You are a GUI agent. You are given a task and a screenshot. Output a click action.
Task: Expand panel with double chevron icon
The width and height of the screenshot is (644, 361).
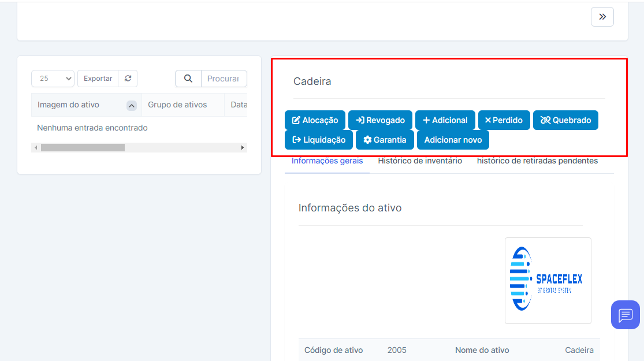[x=602, y=17]
